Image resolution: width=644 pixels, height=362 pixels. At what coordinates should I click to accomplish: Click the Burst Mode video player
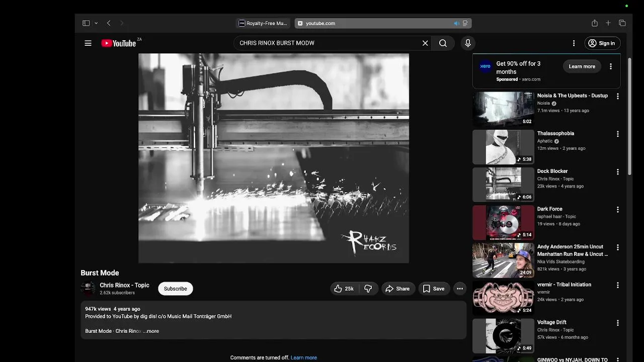point(274,158)
